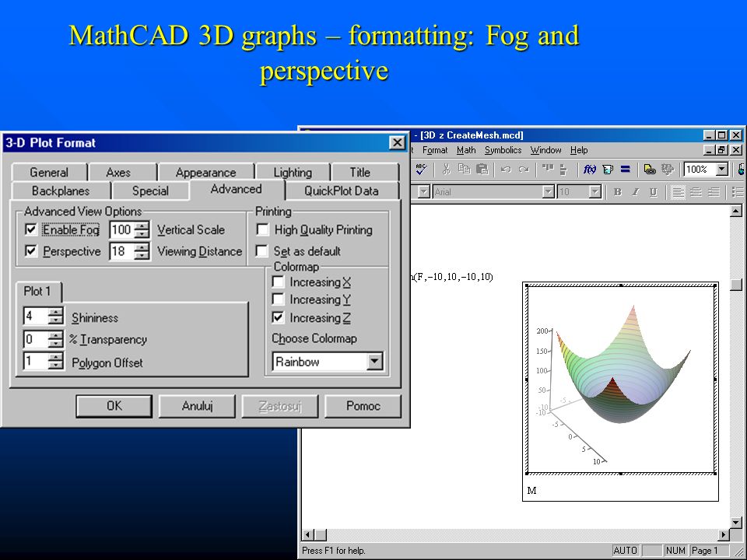747x560 pixels.
Task: Switch to the Backplanes tab
Action: pos(61,191)
